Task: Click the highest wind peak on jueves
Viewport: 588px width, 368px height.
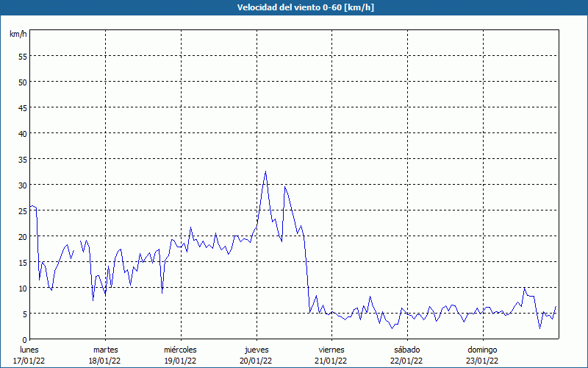Action: 265,171
